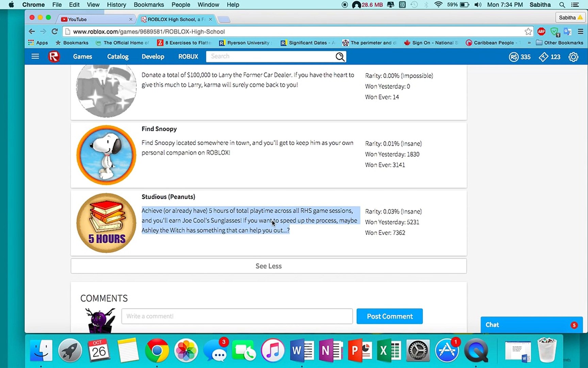Image resolution: width=588 pixels, height=368 pixels.
Task: Open Calendar in the dock
Action: (99, 350)
